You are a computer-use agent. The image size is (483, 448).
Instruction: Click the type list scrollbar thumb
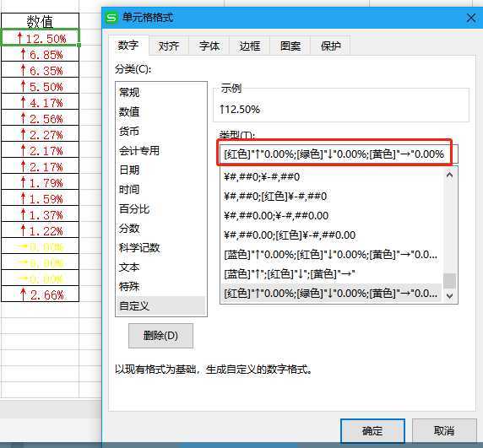coord(450,281)
